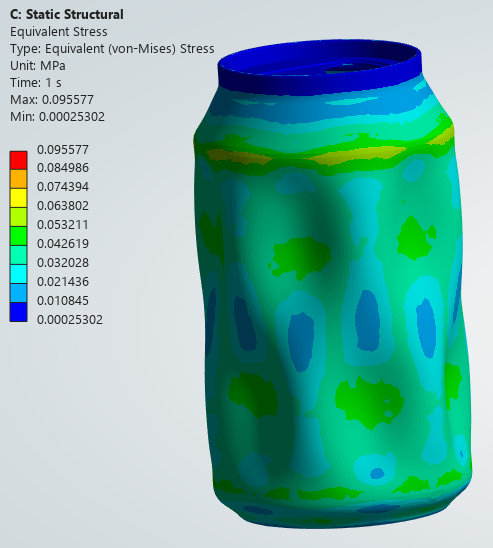This screenshot has height=548, width=493.
Task: Click the orange legend color band
Action: tap(19, 179)
